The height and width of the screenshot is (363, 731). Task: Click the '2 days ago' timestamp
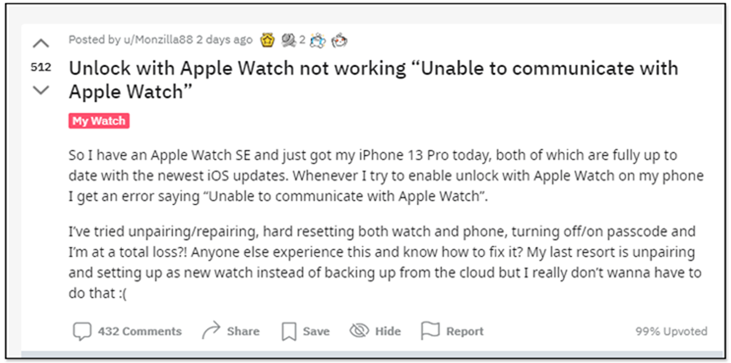(224, 40)
